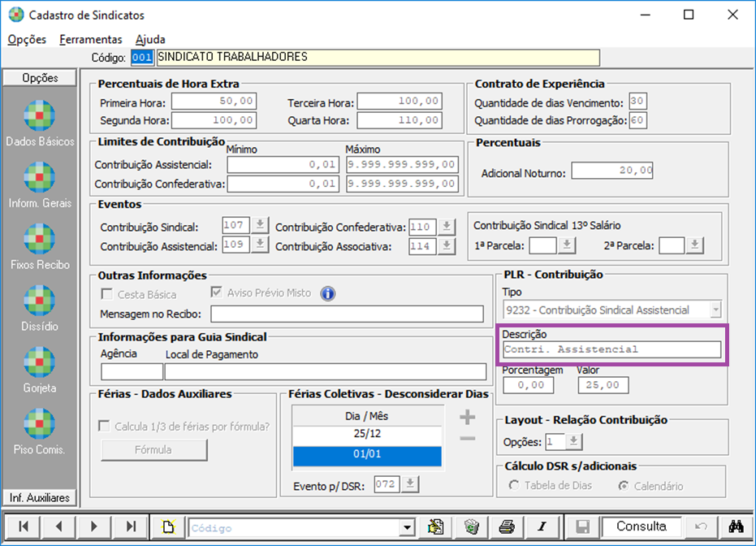Toggle the Aviso Prévio Misto checkbox
756x546 pixels.
pyautogui.click(x=217, y=292)
